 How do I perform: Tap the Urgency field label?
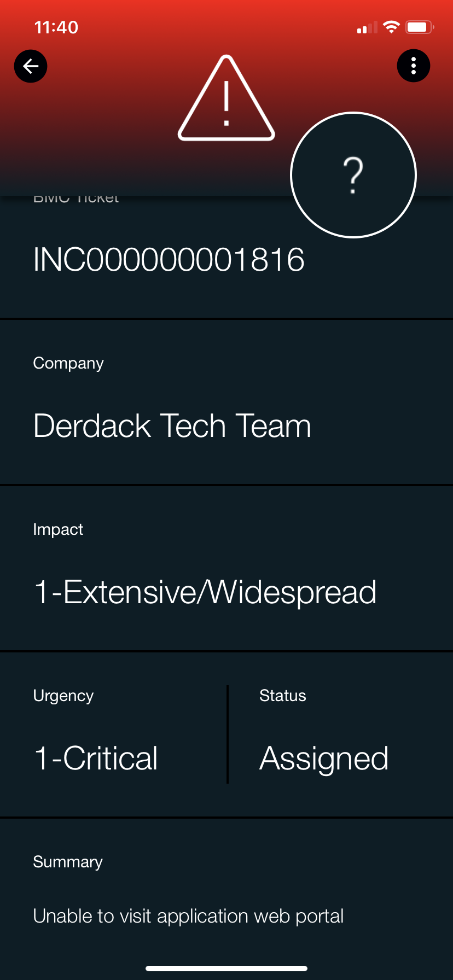[x=63, y=696]
